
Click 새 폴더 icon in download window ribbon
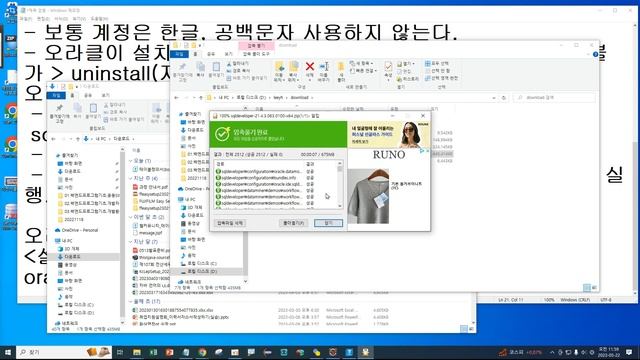(340, 71)
